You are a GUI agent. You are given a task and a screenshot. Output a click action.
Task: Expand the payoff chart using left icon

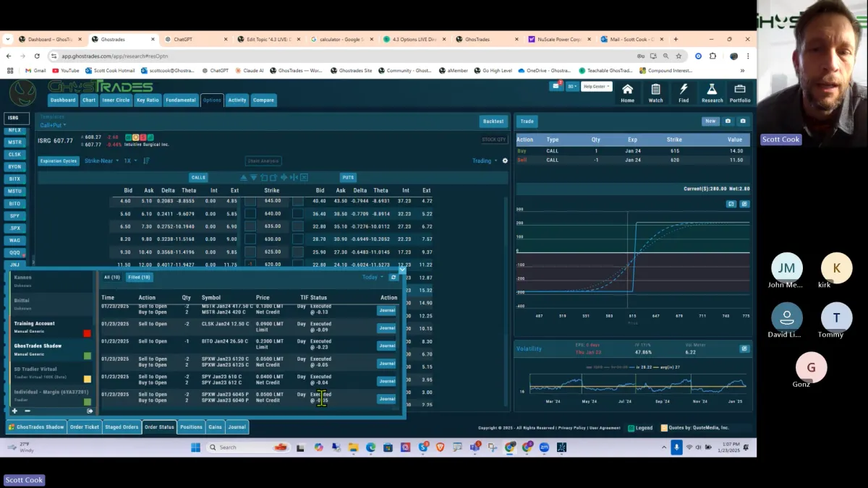click(731, 204)
